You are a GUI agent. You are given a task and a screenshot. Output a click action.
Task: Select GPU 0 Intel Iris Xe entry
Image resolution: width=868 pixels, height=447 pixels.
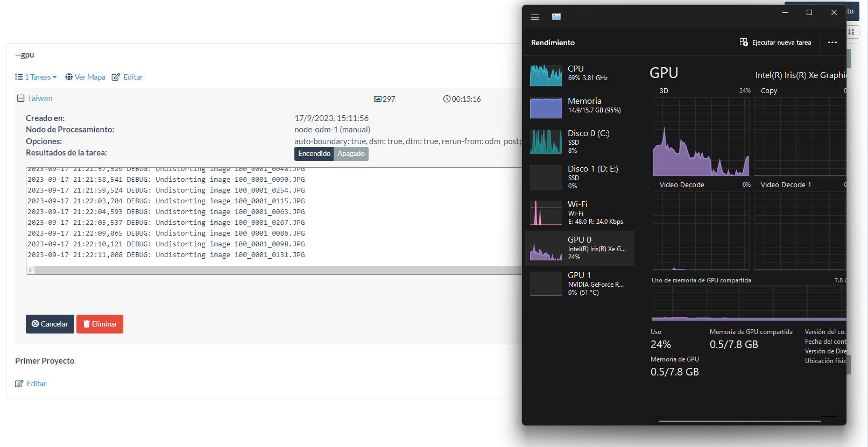[580, 249]
